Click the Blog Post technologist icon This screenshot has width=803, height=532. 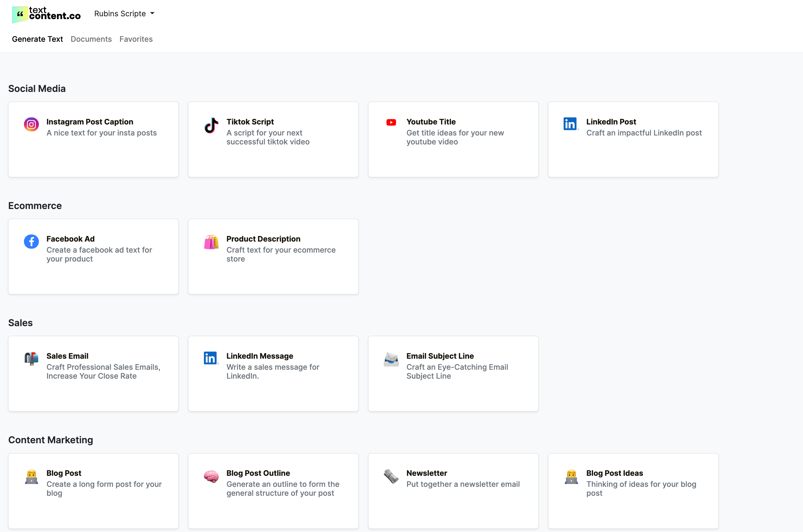coord(31,476)
